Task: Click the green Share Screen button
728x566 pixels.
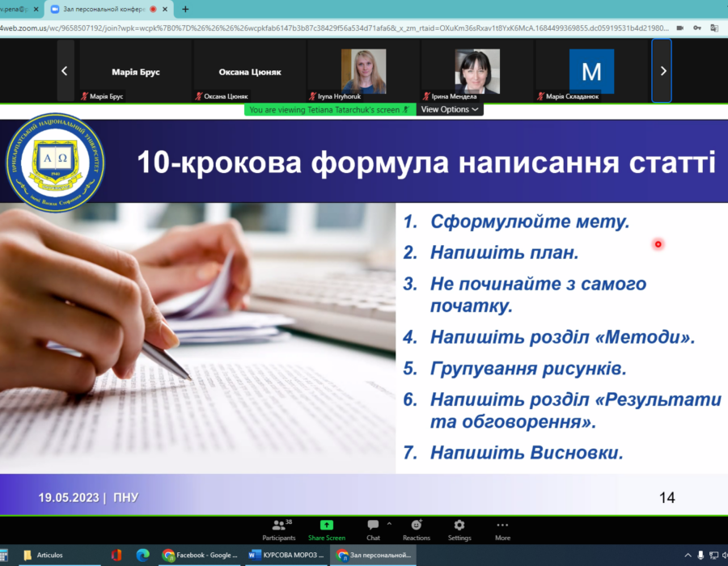Action: point(326,530)
